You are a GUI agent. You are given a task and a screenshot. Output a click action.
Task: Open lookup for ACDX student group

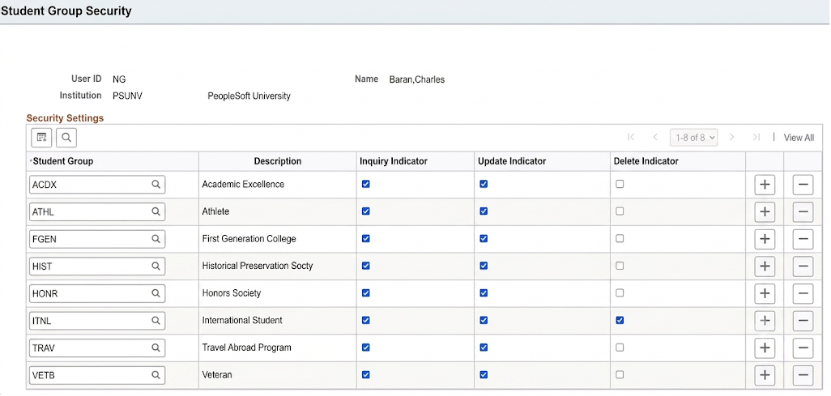click(x=156, y=184)
